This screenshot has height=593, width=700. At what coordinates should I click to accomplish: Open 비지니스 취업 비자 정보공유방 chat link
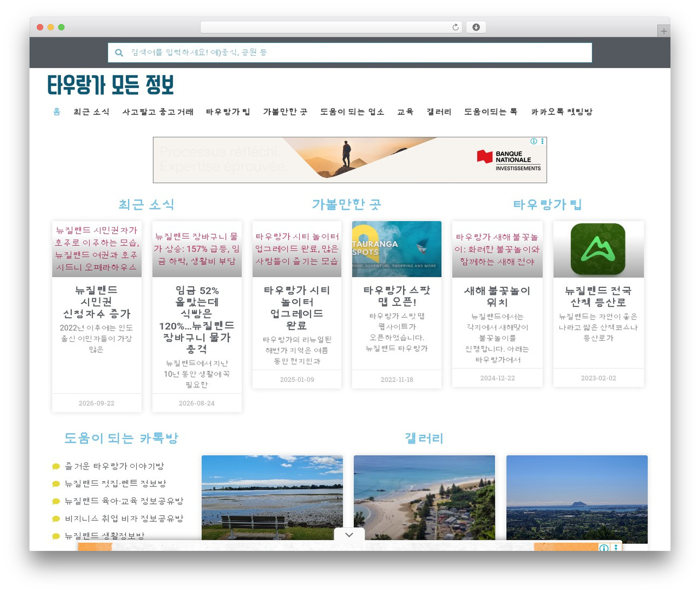pyautogui.click(x=124, y=519)
